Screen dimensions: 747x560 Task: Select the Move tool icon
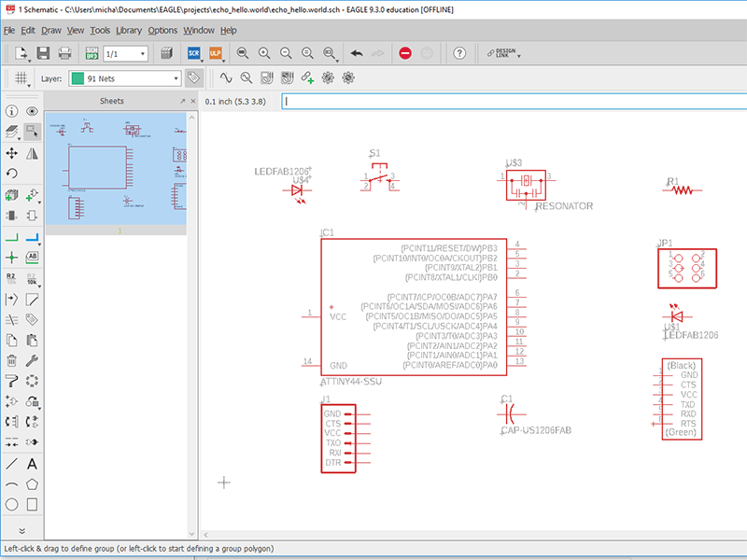coord(12,153)
